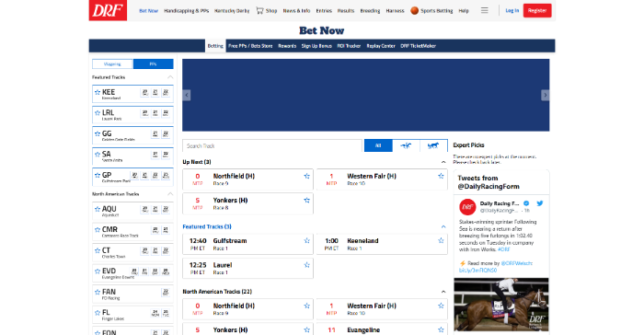Screen dimensions: 644x335
Task: Select FL Finger Lakes 24 MON date
Action: click(x=155, y=313)
